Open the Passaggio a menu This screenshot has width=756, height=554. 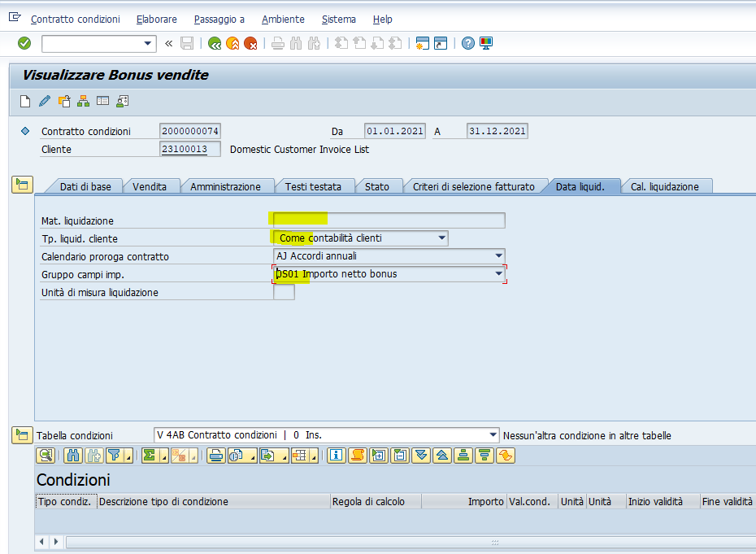tap(219, 20)
